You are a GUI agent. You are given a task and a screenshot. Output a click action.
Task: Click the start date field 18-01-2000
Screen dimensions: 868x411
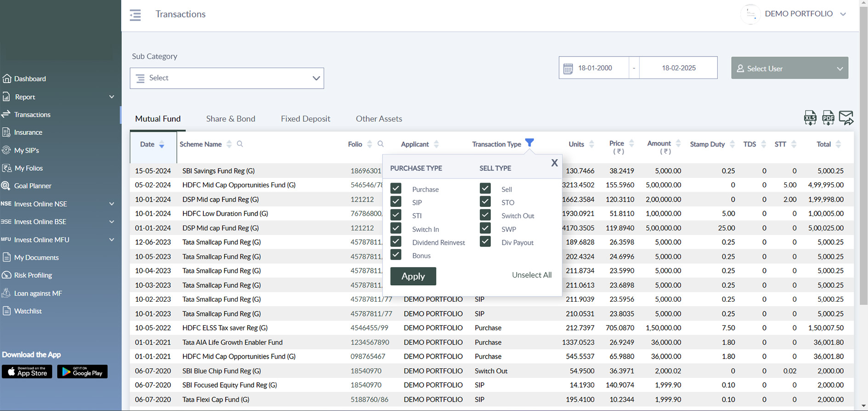click(x=595, y=68)
